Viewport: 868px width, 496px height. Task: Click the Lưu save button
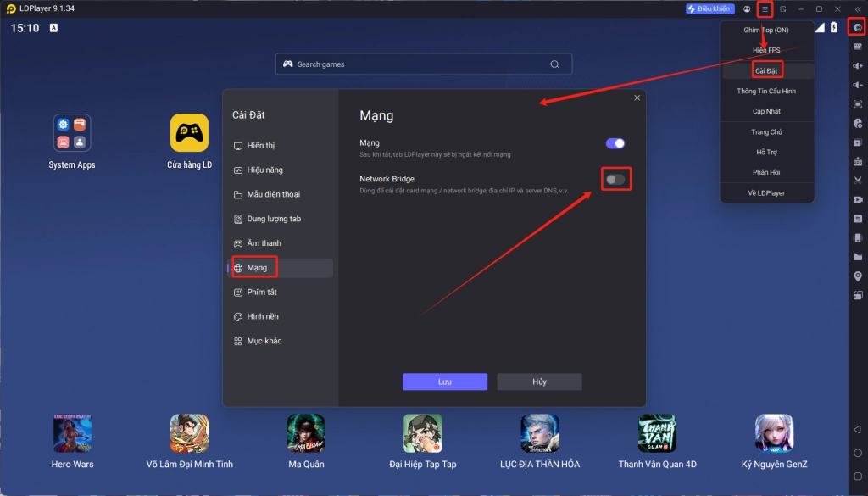pyautogui.click(x=444, y=382)
